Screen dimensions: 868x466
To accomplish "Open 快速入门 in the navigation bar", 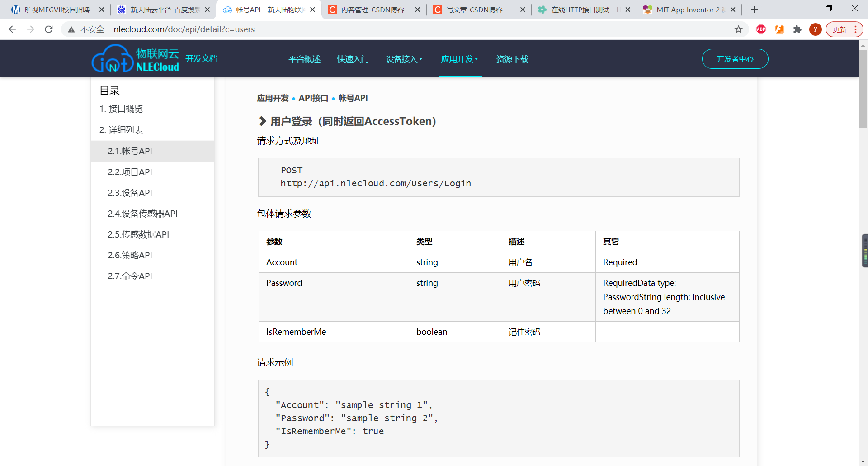I will [353, 59].
